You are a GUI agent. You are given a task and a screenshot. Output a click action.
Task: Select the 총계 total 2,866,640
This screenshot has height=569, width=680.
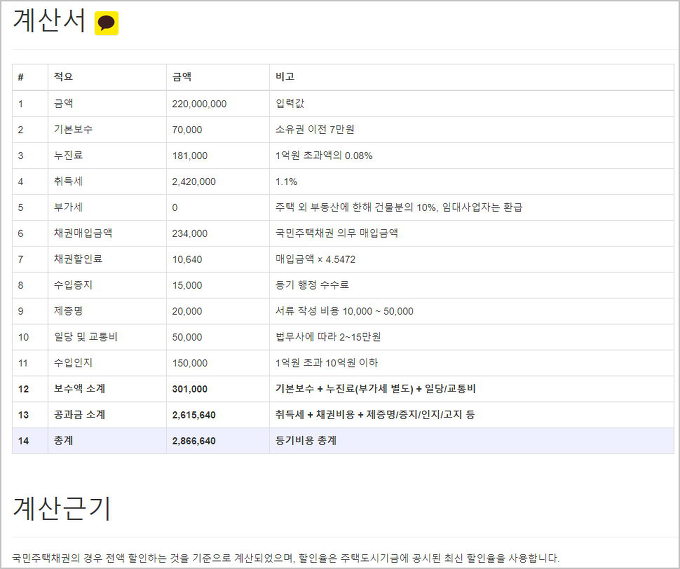click(x=194, y=440)
